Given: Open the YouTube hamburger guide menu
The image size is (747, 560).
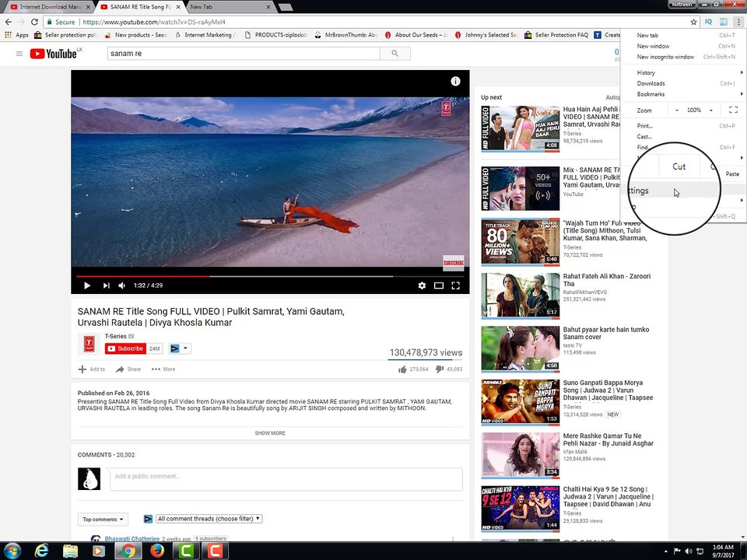Looking at the screenshot, I should click(x=19, y=54).
